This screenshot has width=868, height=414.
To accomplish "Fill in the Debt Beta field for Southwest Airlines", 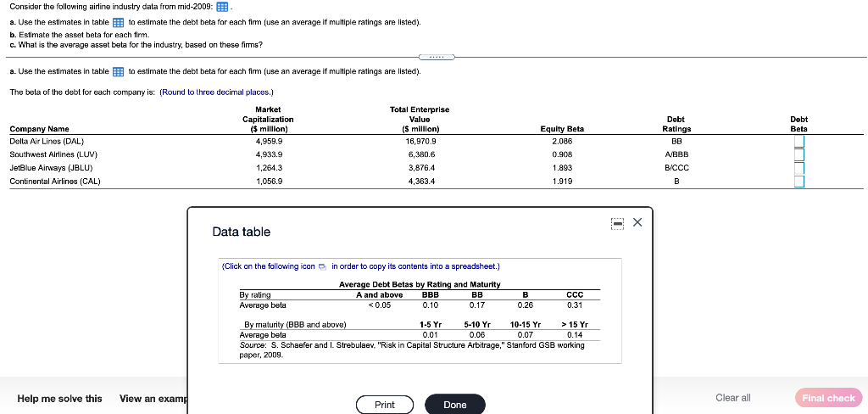I will pos(798,154).
